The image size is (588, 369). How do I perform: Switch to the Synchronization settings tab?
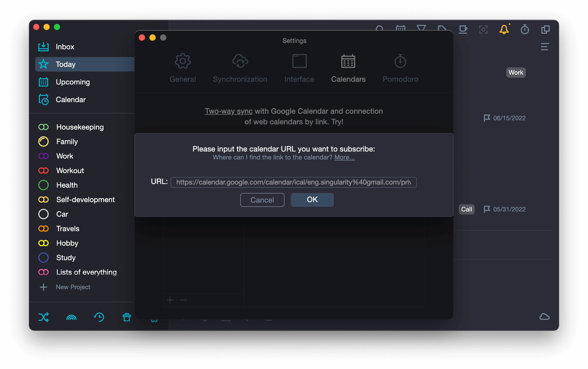240,68
